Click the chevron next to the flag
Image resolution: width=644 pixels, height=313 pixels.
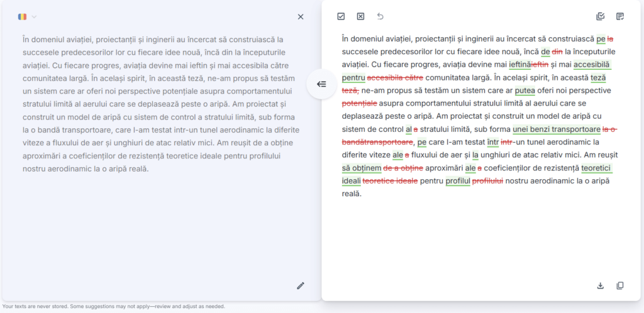35,17
